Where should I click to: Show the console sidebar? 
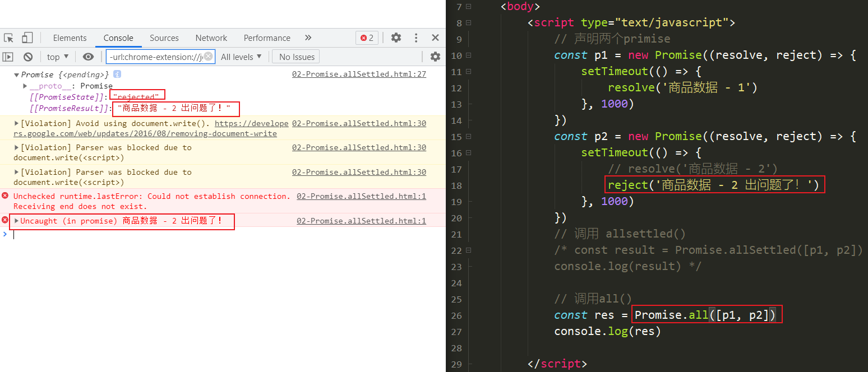(x=8, y=57)
